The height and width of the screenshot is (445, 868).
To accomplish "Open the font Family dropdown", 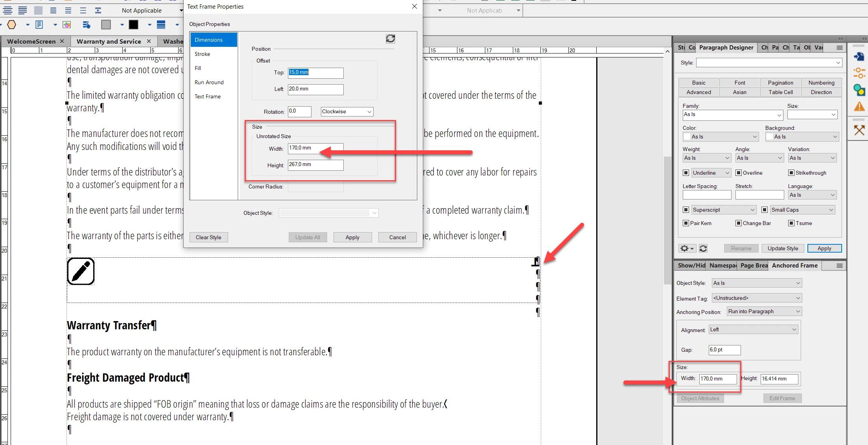I will tap(733, 115).
